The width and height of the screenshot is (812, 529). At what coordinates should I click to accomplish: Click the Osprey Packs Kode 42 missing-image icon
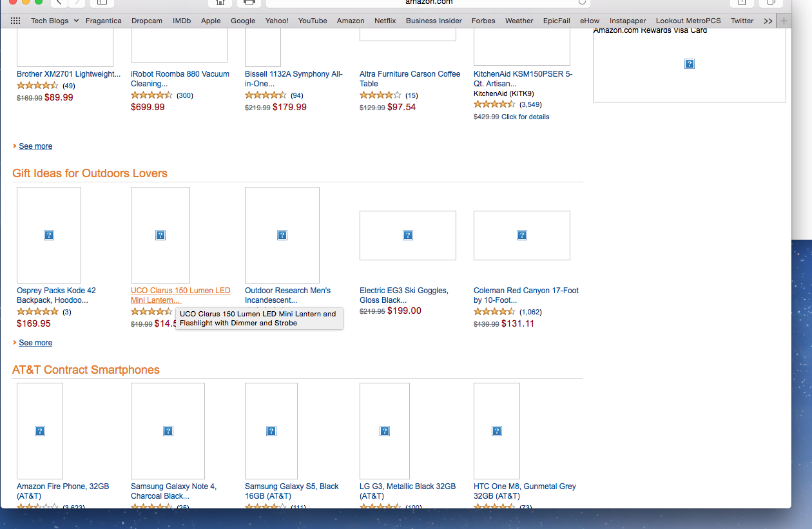coord(49,235)
